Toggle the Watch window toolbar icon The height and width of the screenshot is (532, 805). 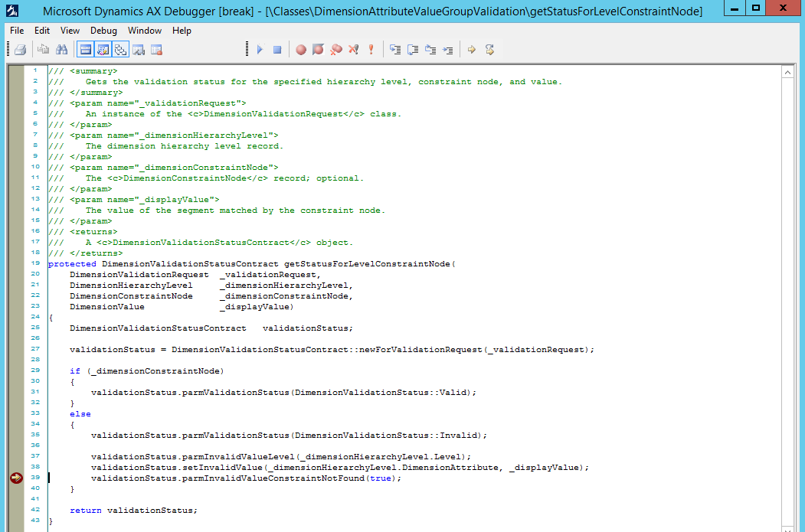point(139,50)
